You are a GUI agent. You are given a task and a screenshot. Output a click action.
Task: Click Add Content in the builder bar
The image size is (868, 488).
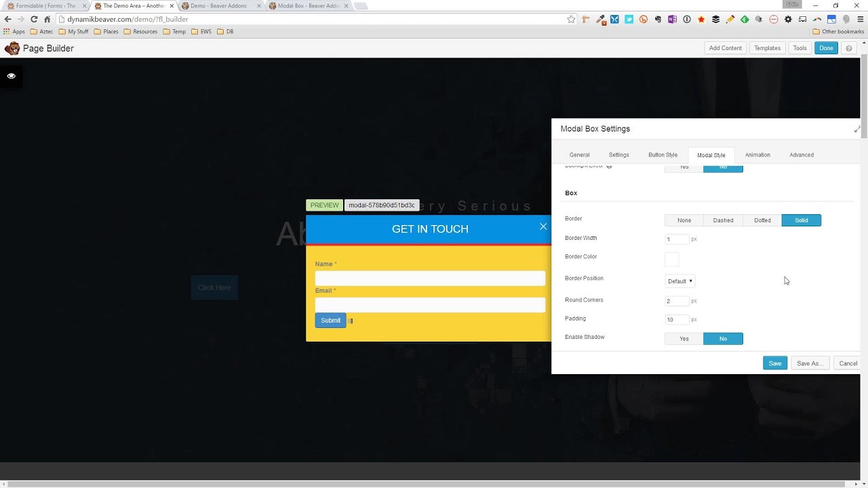tap(726, 48)
